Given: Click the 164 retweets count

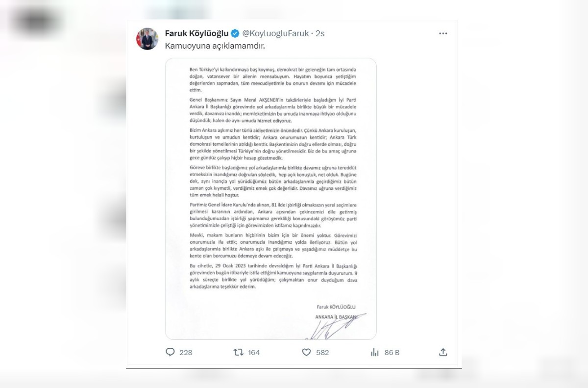Looking at the screenshot, I should (254, 352).
